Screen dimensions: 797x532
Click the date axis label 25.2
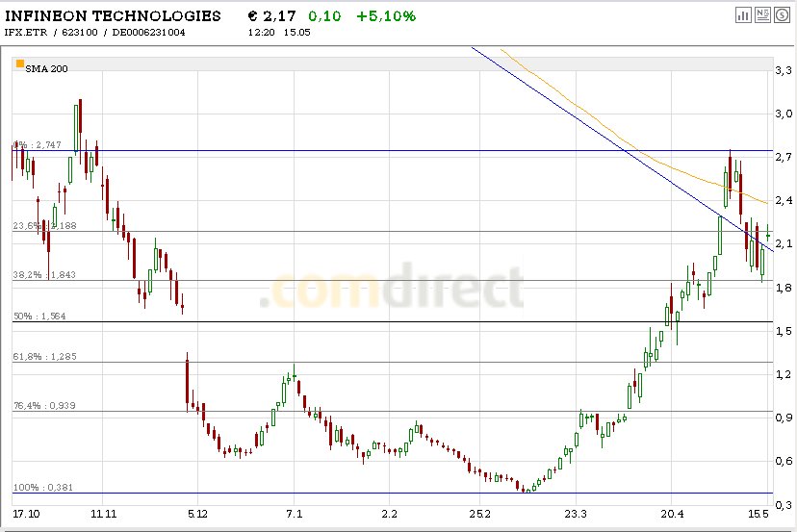(479, 514)
